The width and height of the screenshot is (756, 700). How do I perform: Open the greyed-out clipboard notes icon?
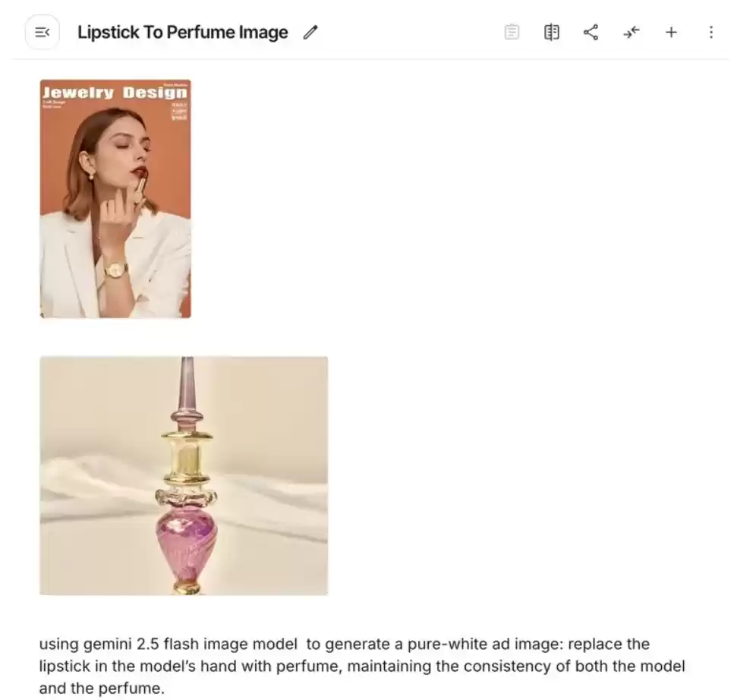(x=512, y=33)
